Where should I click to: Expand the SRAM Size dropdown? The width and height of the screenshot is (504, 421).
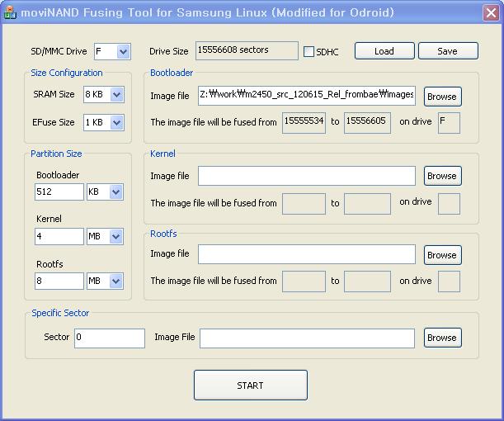pyautogui.click(x=116, y=95)
